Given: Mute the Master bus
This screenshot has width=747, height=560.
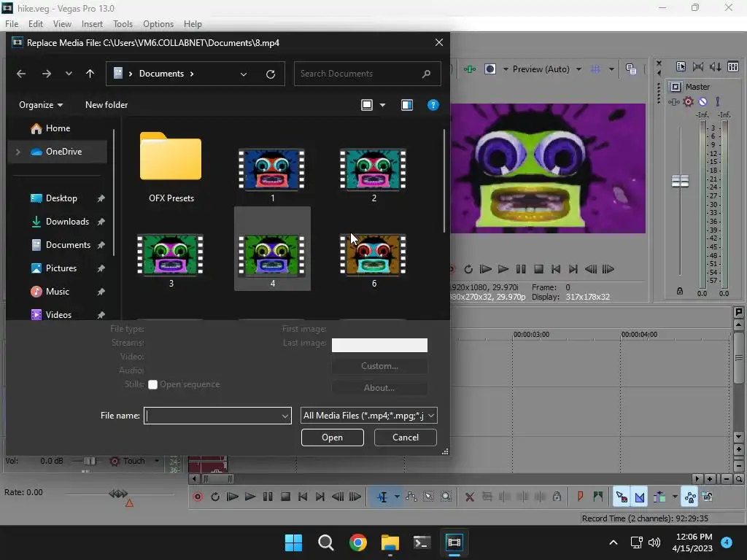Looking at the screenshot, I should tap(703, 101).
